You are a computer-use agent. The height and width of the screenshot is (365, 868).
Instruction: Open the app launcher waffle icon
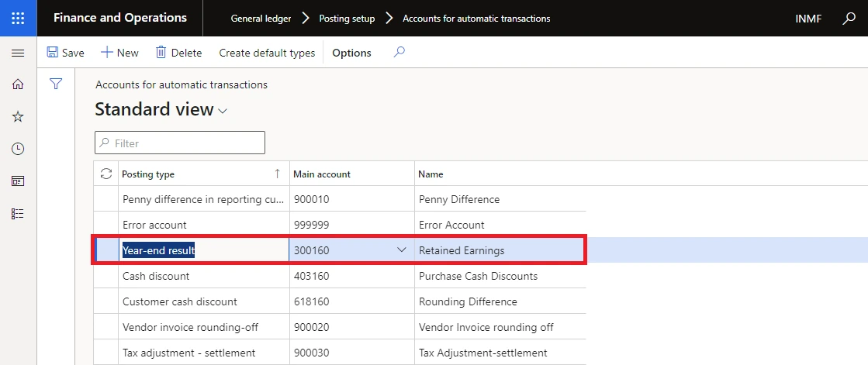coord(19,19)
